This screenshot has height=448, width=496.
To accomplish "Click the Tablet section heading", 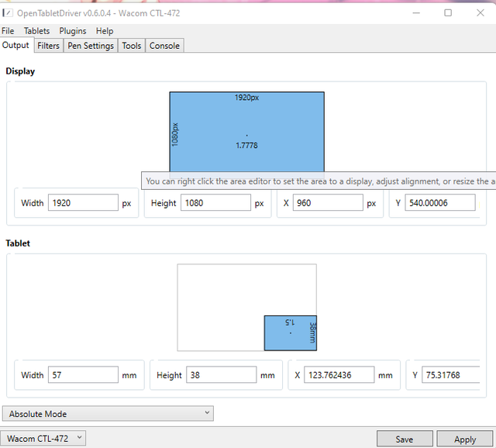I will [x=18, y=243].
